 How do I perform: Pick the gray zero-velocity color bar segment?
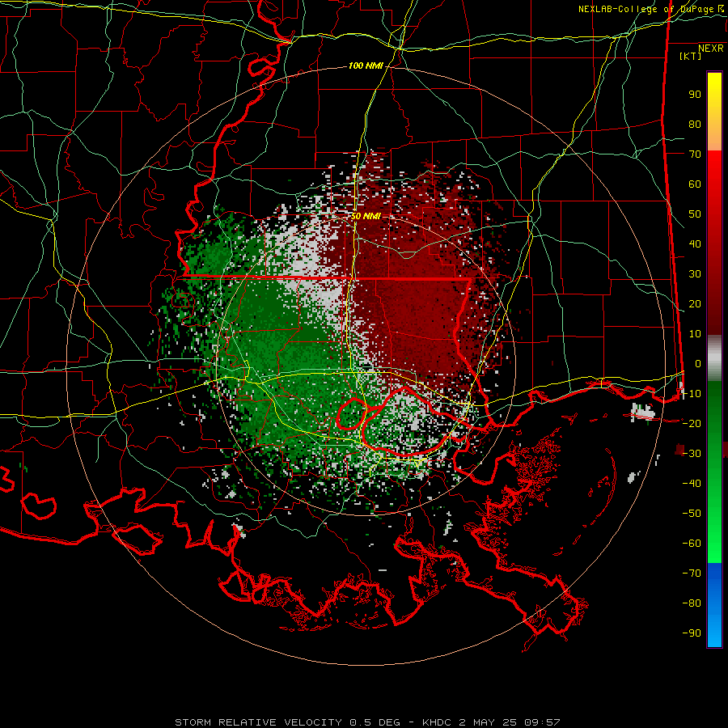pos(714,358)
